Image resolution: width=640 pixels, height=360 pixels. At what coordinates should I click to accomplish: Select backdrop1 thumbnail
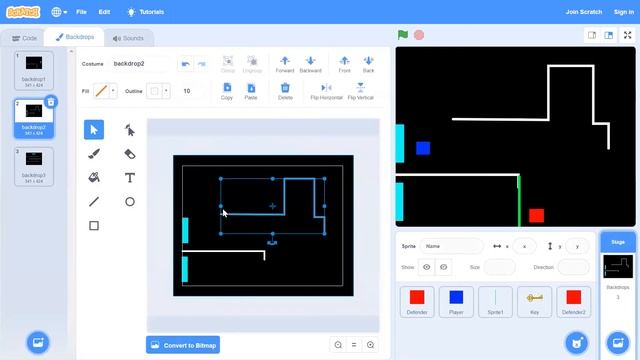pos(34,70)
